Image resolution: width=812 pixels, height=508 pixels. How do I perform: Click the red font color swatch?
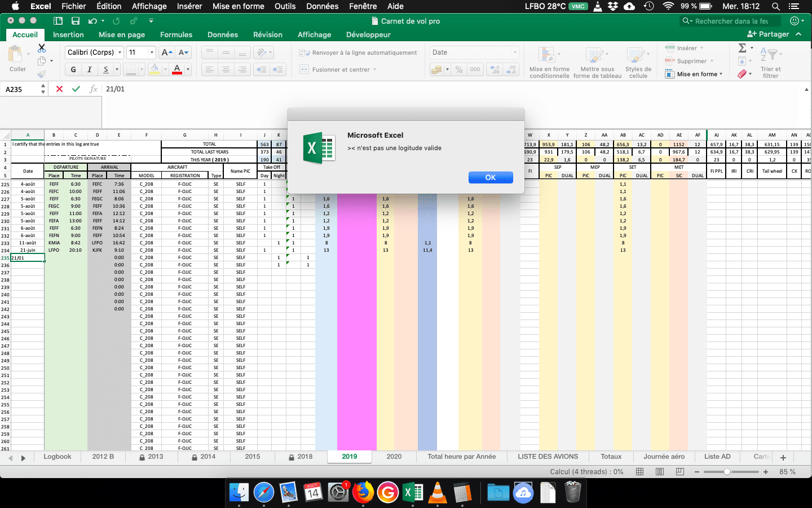tap(177, 69)
